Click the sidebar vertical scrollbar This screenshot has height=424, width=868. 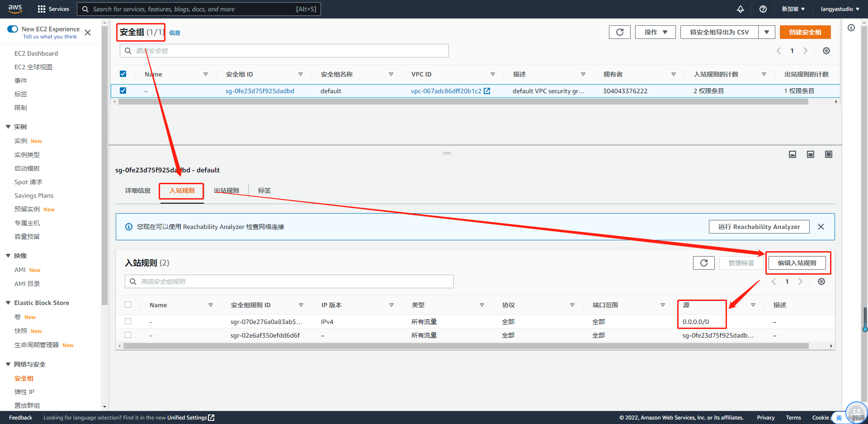104,165
